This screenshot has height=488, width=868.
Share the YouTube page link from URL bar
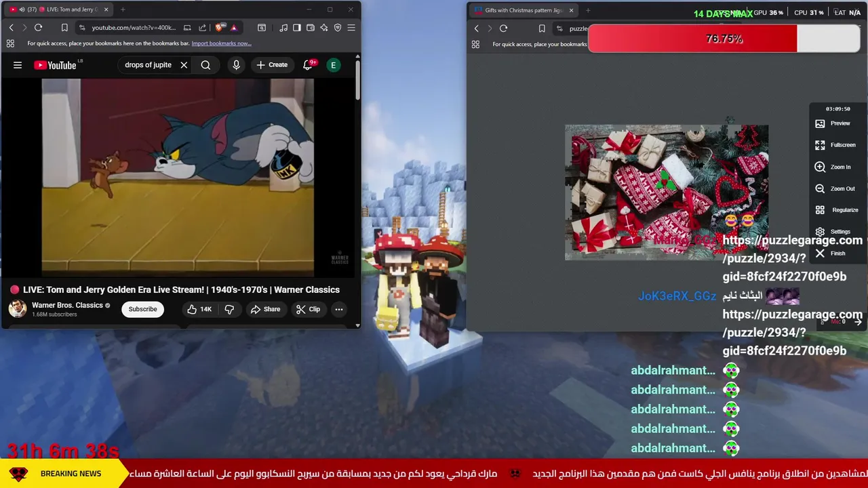coord(202,28)
